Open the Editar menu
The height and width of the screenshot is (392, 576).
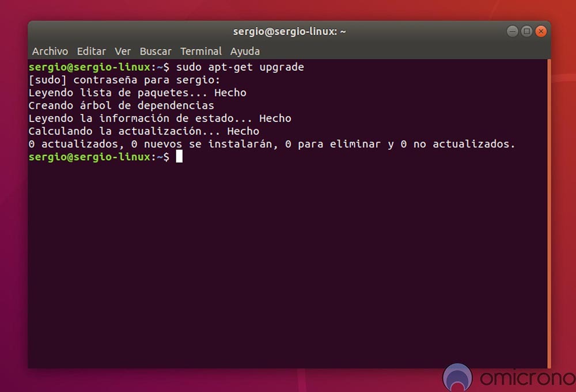[91, 51]
